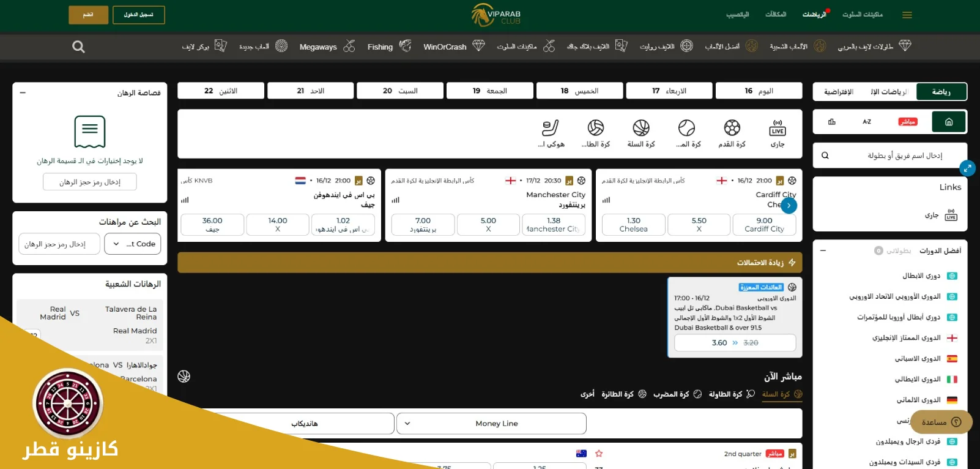Open the roulette wheel casino logo
Screen dimensions: 980x469
click(68, 403)
